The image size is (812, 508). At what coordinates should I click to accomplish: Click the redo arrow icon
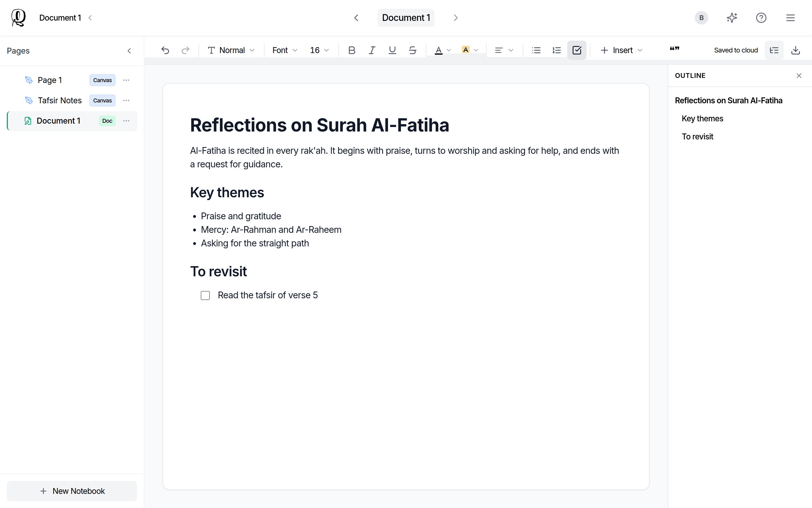(186, 51)
